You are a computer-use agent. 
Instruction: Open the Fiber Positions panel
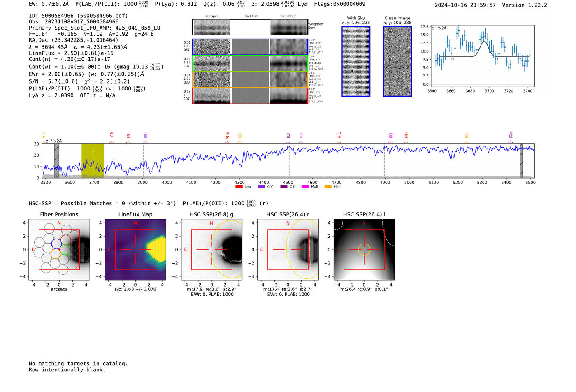tap(59, 250)
